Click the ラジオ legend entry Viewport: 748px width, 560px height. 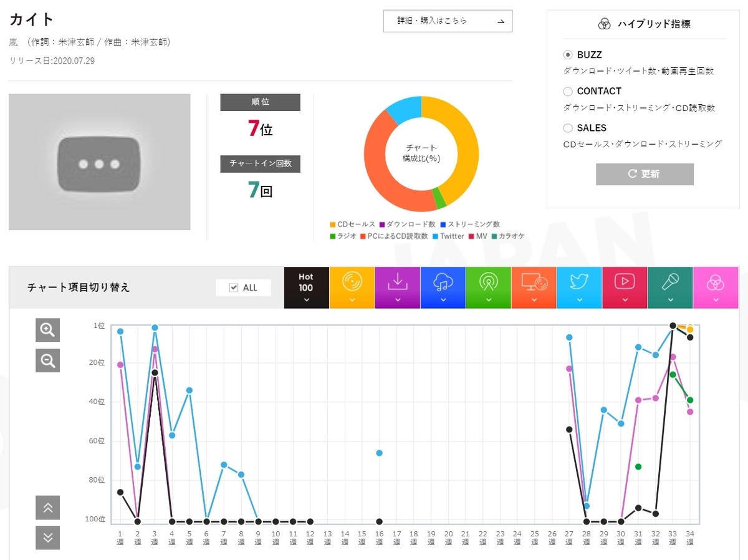click(343, 236)
